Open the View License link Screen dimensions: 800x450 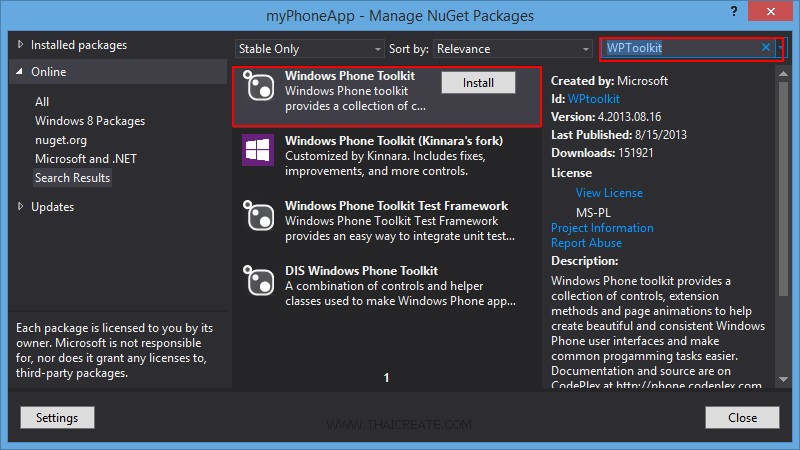tap(609, 193)
